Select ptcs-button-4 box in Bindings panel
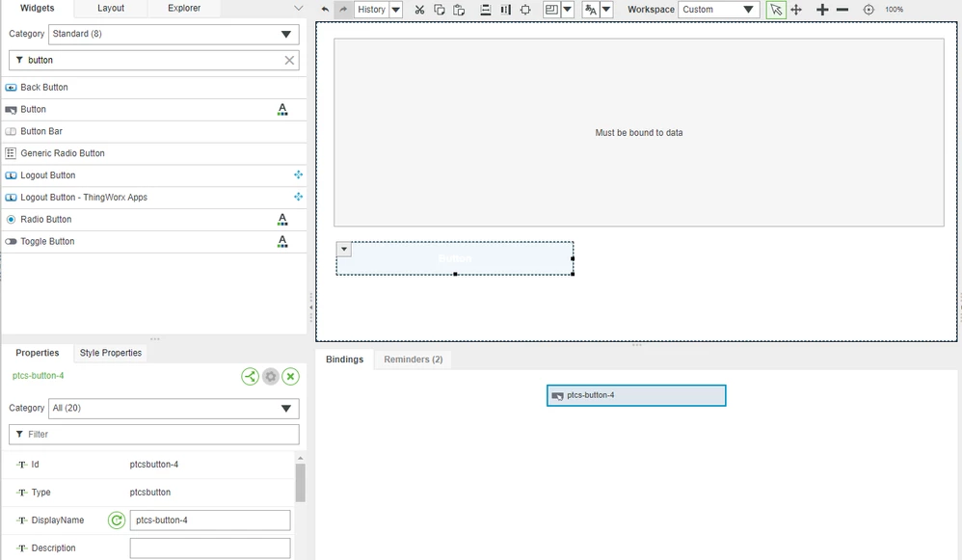 pos(636,395)
